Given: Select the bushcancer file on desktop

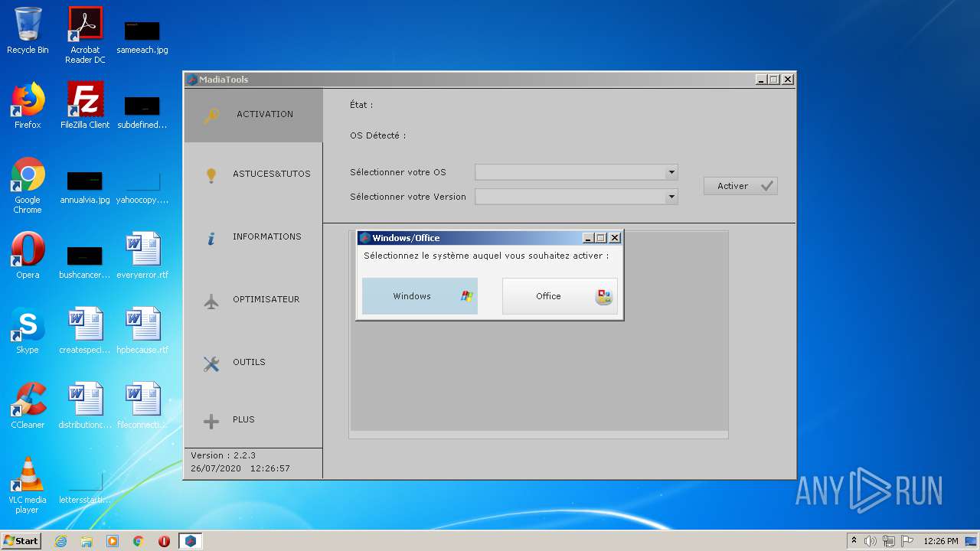Looking at the screenshot, I should [85, 262].
